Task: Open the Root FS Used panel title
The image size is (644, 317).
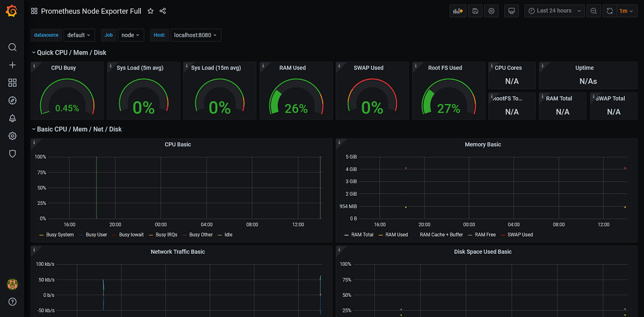Action: tap(445, 68)
